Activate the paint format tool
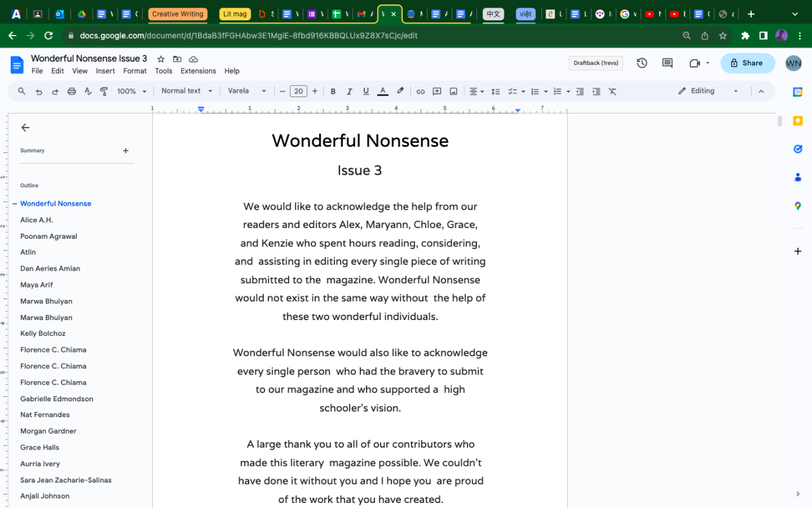Viewport: 812px width, 508px height. 104,91
